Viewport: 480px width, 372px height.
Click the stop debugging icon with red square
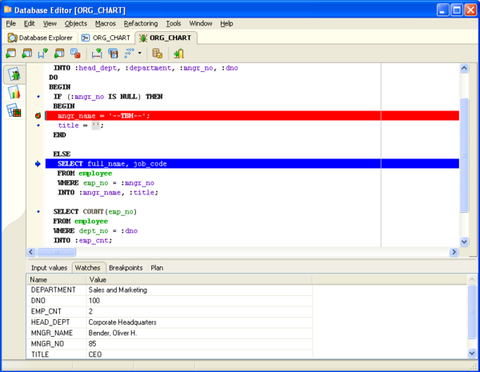pyautogui.click(x=75, y=53)
